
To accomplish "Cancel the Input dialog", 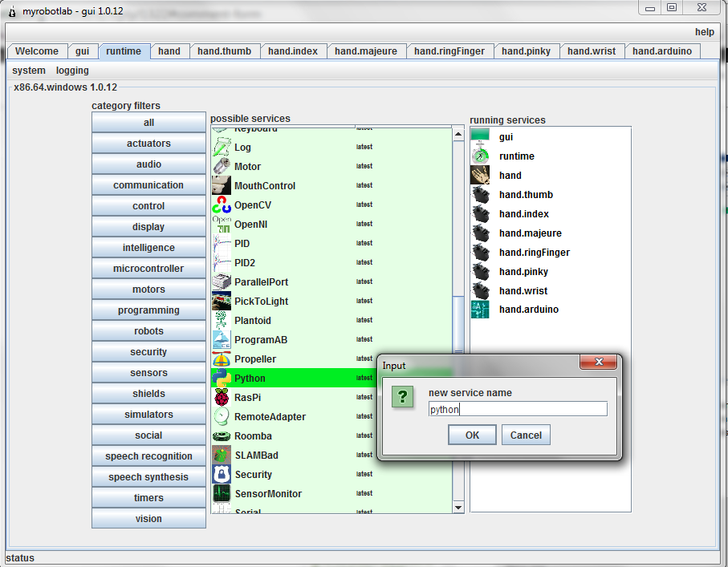I will 526,435.
